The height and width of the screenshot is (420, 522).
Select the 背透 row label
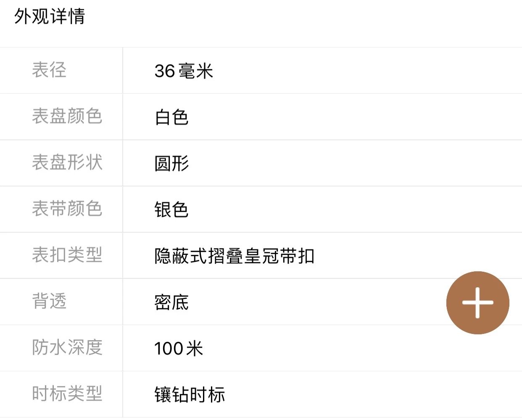tap(49, 301)
